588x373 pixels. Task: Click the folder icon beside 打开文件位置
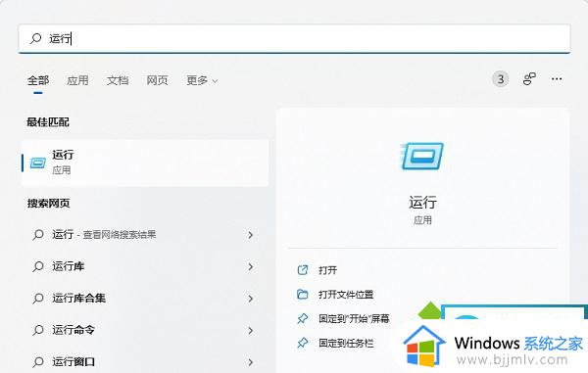click(x=302, y=295)
